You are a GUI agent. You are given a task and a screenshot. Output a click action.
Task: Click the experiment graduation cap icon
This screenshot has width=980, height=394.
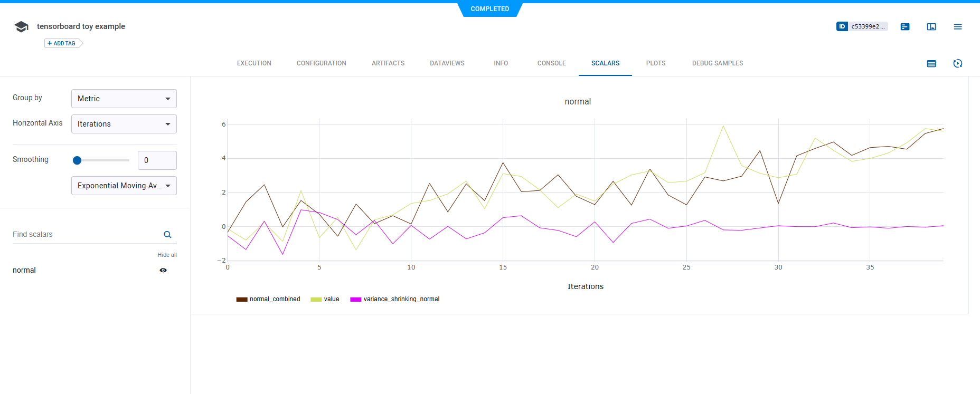[x=21, y=27]
